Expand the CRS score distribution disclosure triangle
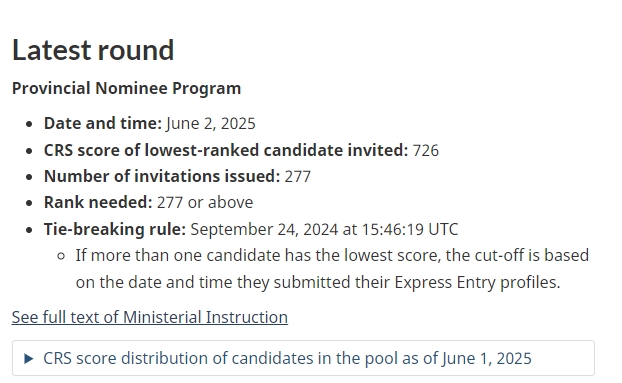 (x=29, y=358)
